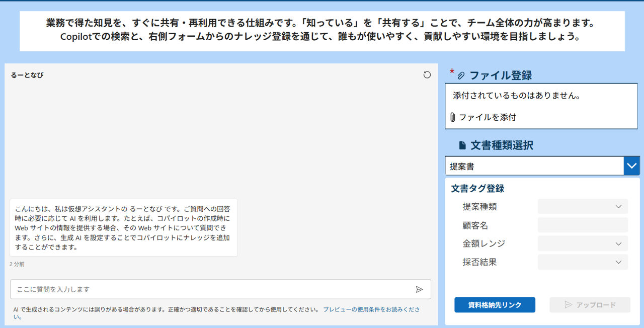Screen dimensions: 644x328
Task: Select the ファイルを添付 attach link
Action: coord(487,117)
